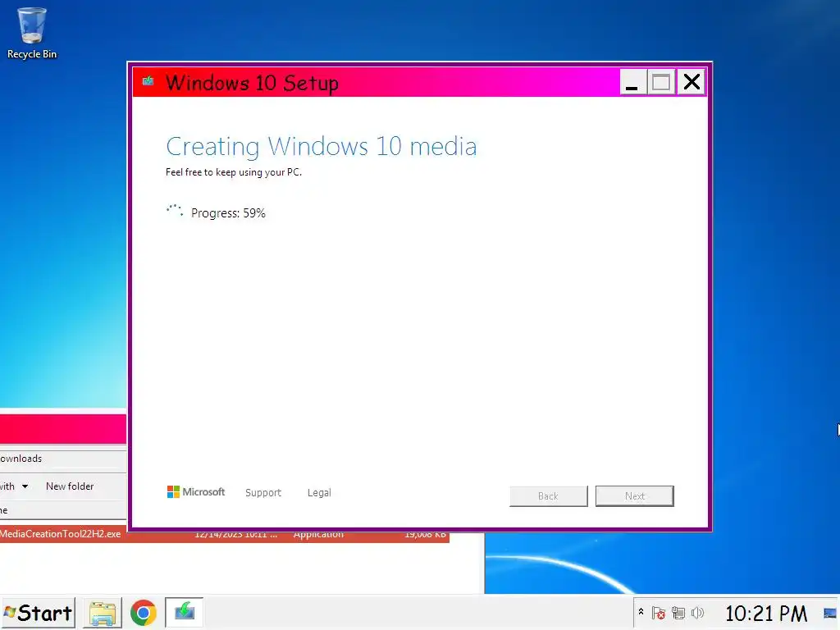This screenshot has width=840, height=630.
Task: Click the Downloads address bar in Explorer
Action: click(62, 459)
